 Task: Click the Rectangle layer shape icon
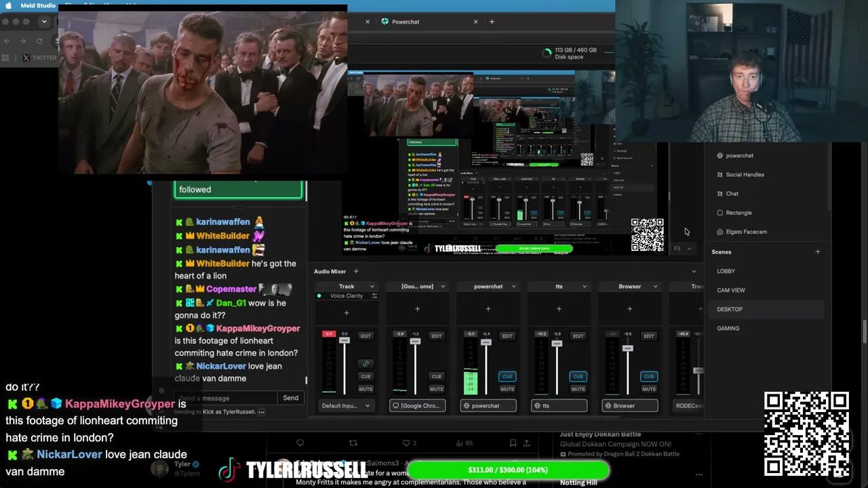click(719, 213)
